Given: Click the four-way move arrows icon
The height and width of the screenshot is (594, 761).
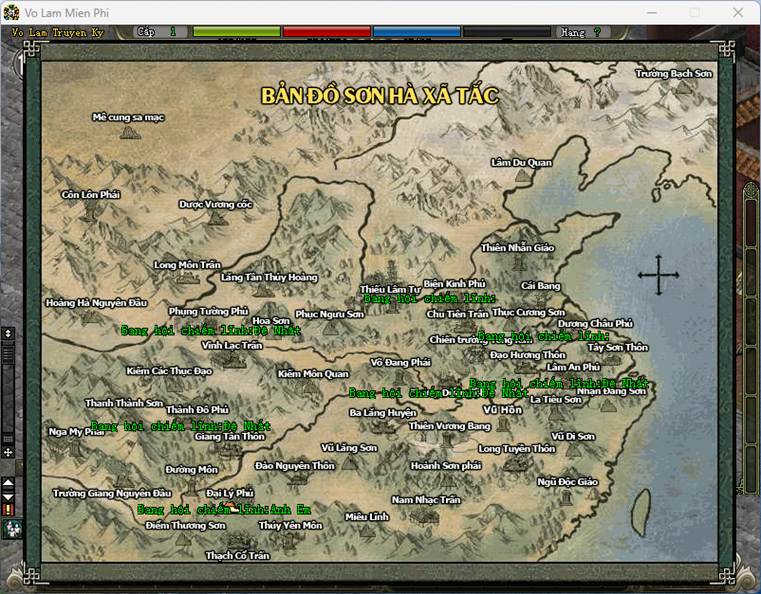Looking at the screenshot, I should click(x=8, y=452).
